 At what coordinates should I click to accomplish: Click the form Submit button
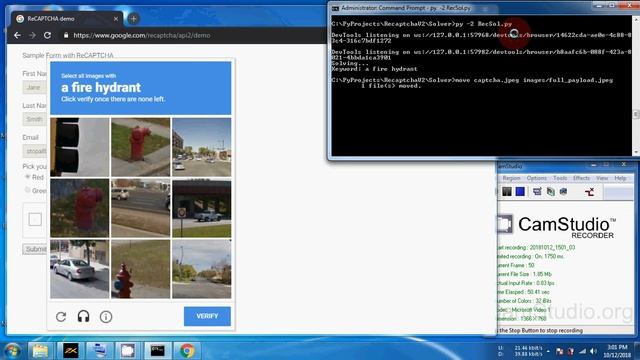[35, 249]
